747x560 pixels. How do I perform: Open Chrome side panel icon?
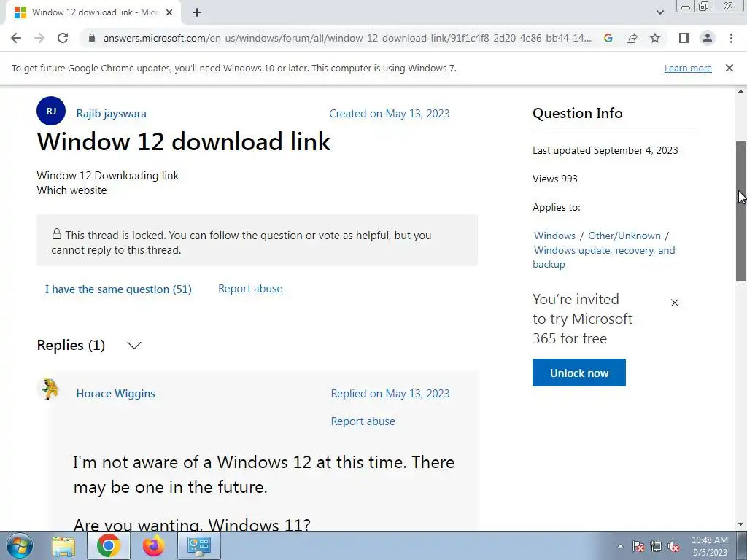684,38
